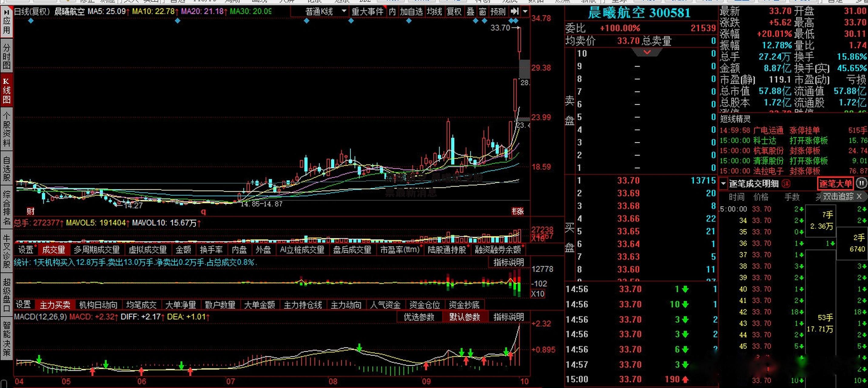Click the red 详 detail icon
The height and width of the screenshot is (388, 868).
pos(786,184)
